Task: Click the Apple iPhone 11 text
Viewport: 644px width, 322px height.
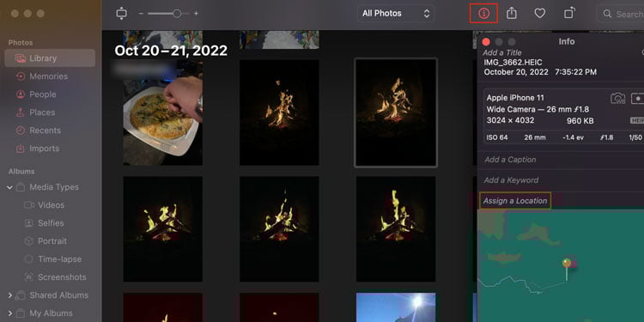Action: (x=515, y=98)
